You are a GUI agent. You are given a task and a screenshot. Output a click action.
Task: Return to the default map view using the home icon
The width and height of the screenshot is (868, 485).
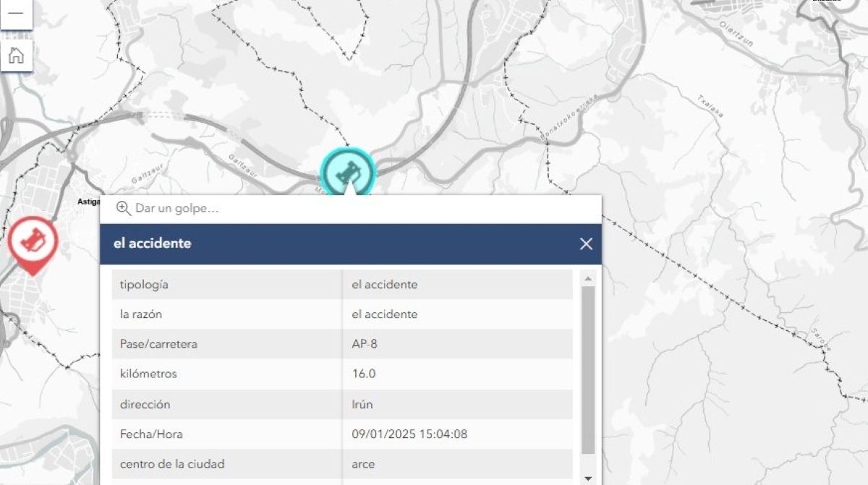tap(16, 56)
